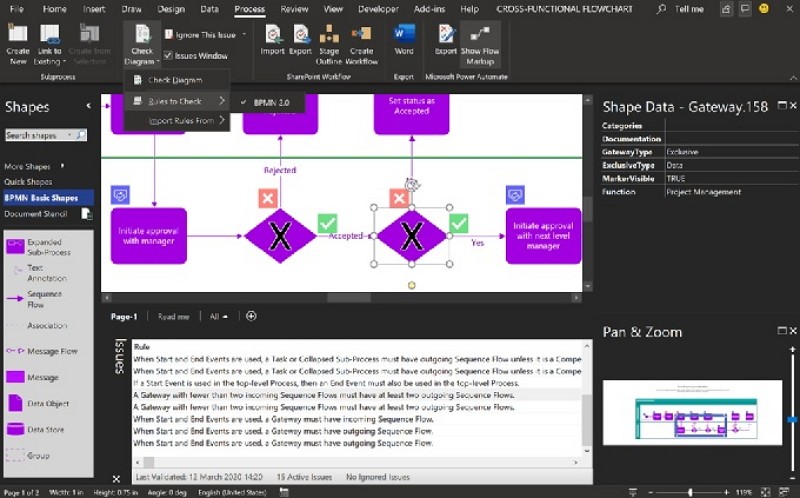800x498 pixels.
Task: Click the Stage Outline icon
Action: pos(329,35)
